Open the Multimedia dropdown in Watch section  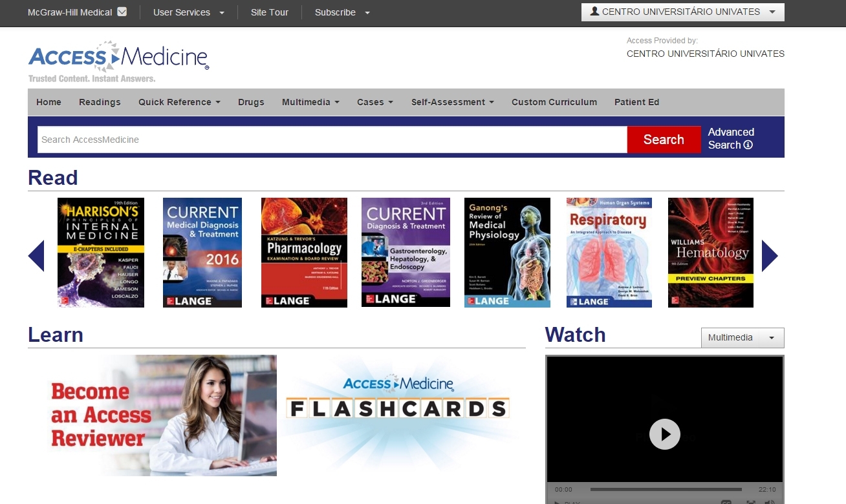pyautogui.click(x=742, y=338)
